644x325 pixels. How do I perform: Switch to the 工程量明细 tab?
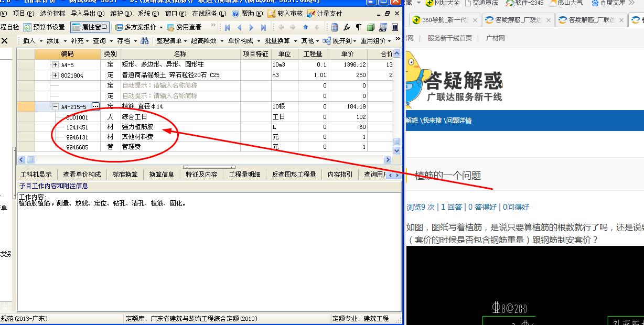click(244, 174)
